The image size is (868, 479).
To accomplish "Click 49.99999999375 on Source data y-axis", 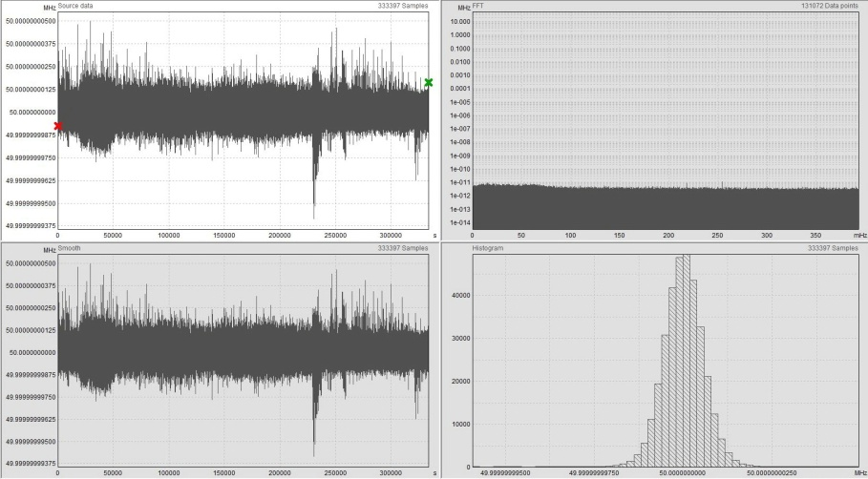I will click(31, 226).
